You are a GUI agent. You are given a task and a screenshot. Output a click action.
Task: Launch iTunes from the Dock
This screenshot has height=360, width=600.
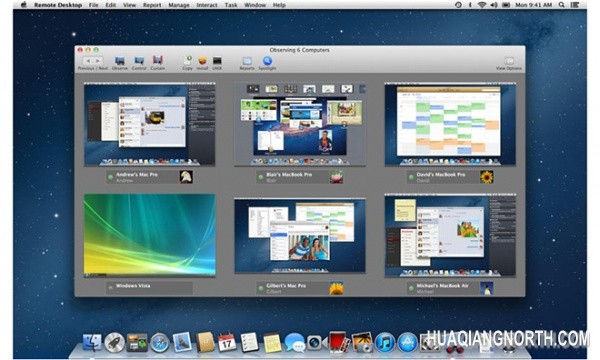(x=385, y=342)
